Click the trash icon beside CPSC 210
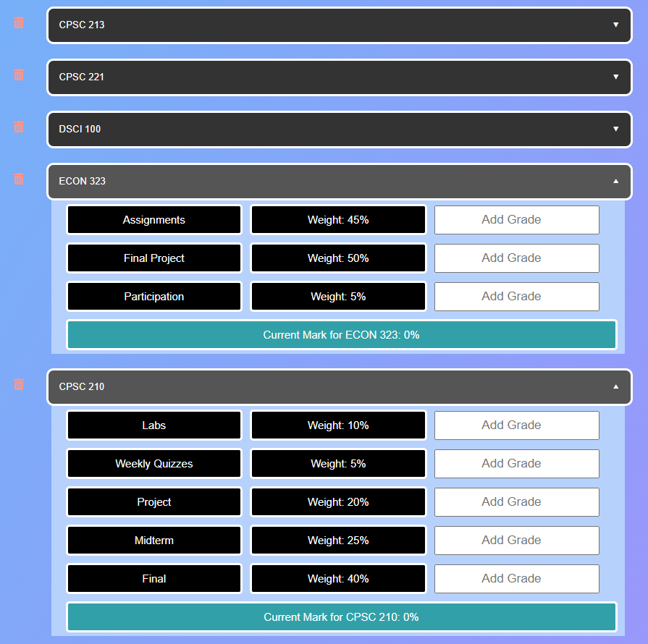 [x=17, y=384]
